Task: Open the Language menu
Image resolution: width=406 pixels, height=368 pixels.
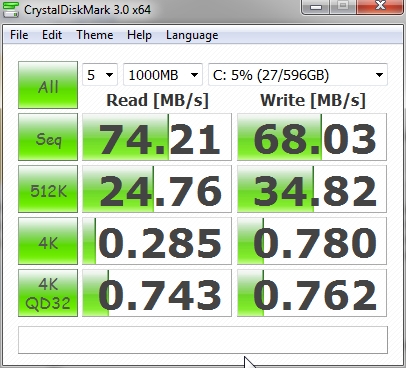Action: pyautogui.click(x=192, y=35)
